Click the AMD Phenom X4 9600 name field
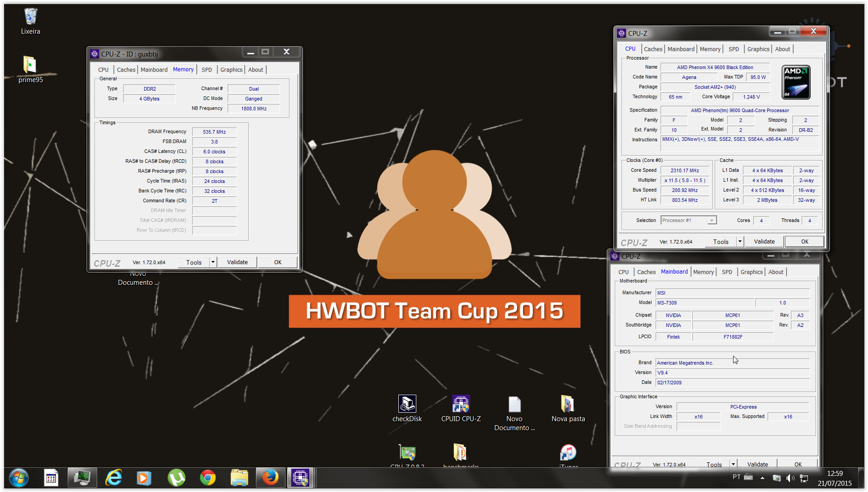This screenshot has width=868, height=492. [715, 67]
